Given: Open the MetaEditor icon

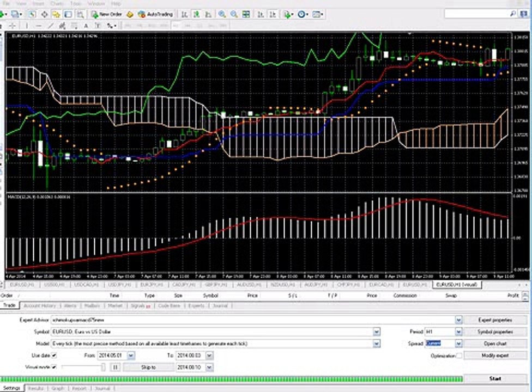Looking at the screenshot, I should (130, 14).
